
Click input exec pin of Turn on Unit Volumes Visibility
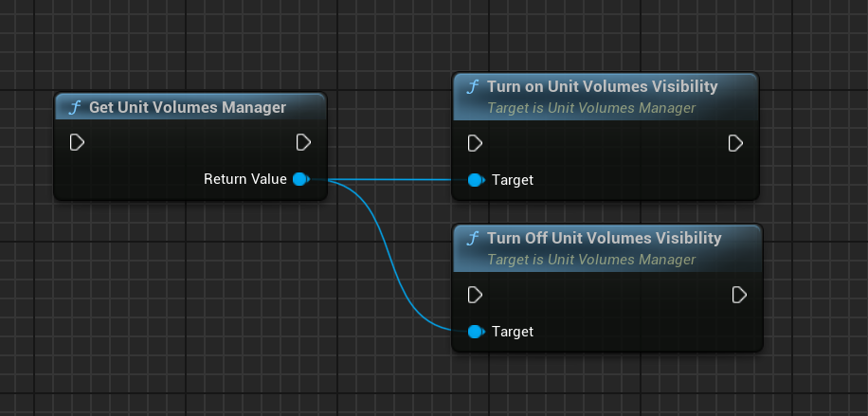[x=475, y=143]
